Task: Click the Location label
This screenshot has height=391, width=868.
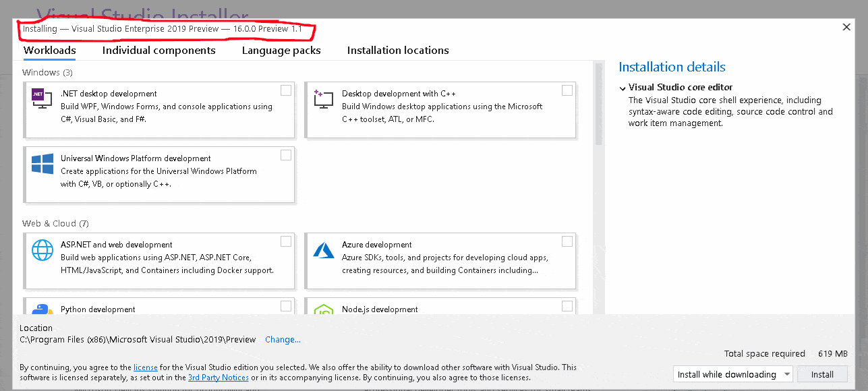Action: [36, 328]
